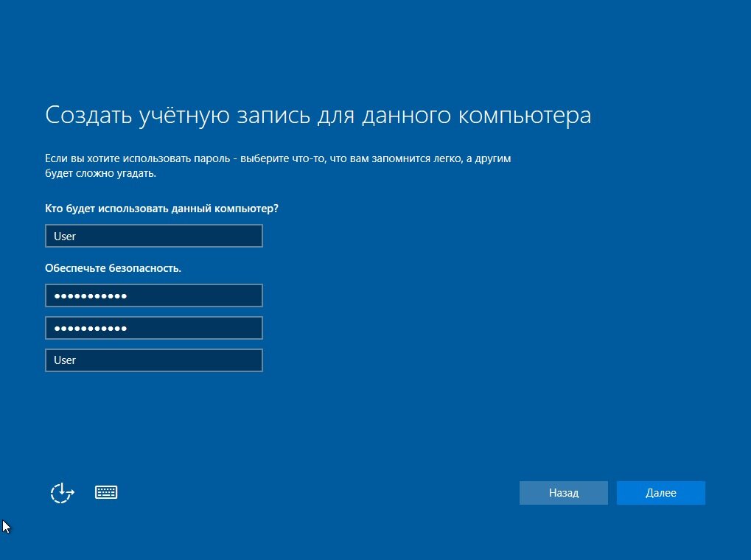Screen dimensions: 751x560
Task: Click the password hint field showing User
Action: [x=153, y=360]
